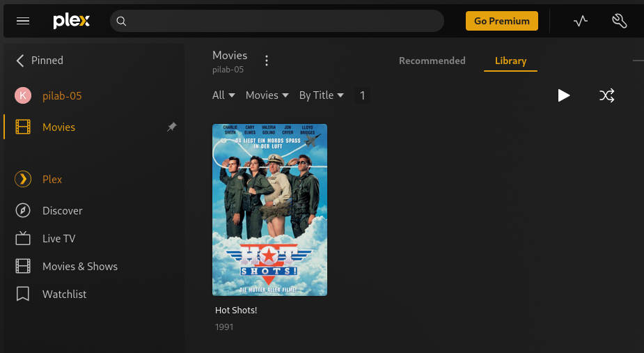Go back using the Pinned chevron
This screenshot has width=644, height=353.
19,61
